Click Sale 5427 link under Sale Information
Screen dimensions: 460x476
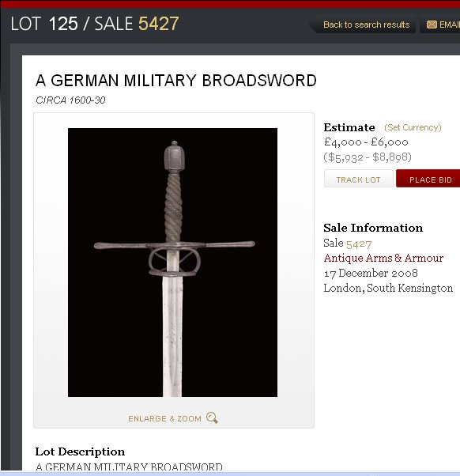click(359, 244)
